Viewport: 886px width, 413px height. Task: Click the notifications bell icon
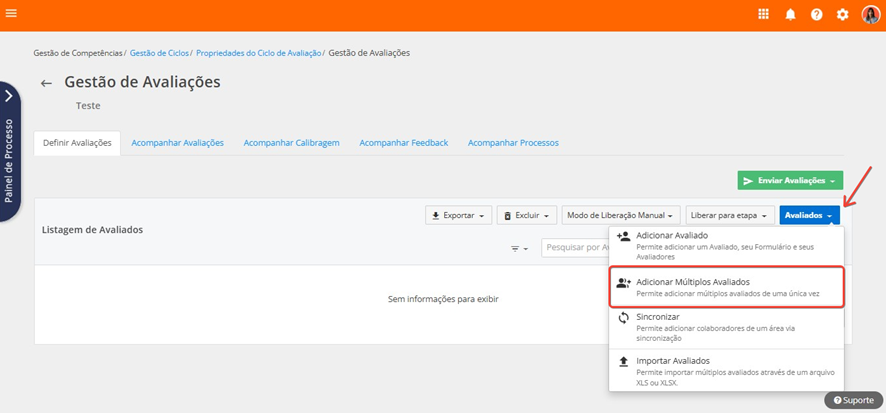click(790, 14)
